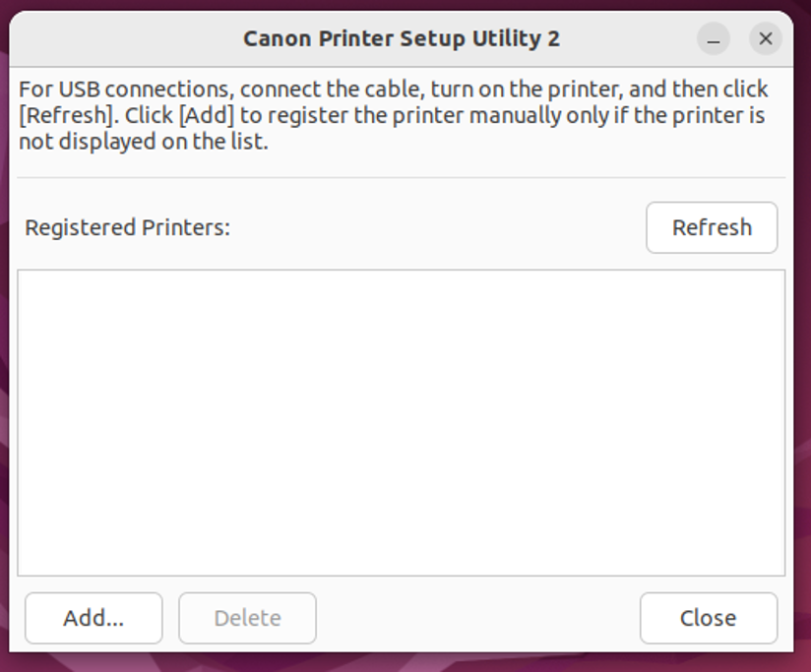Viewport: 811px width, 672px height.
Task: Close the window using the X icon
Action: pos(765,39)
